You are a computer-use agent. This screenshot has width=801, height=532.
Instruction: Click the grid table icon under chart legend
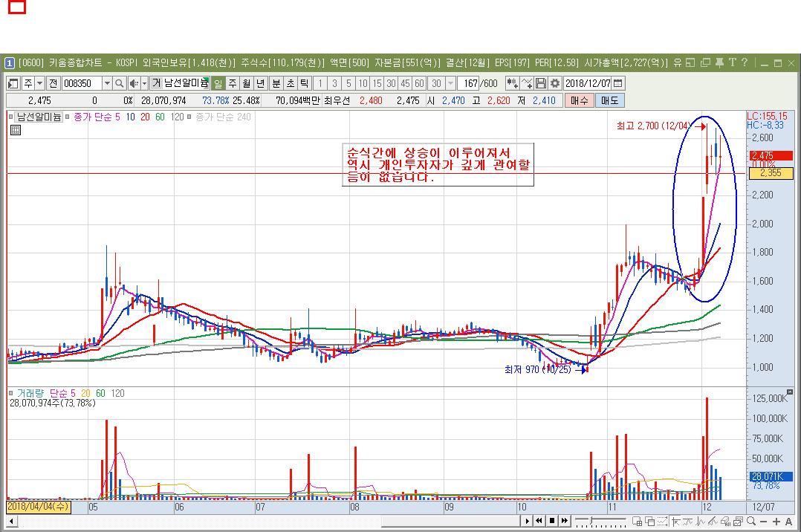(x=15, y=130)
